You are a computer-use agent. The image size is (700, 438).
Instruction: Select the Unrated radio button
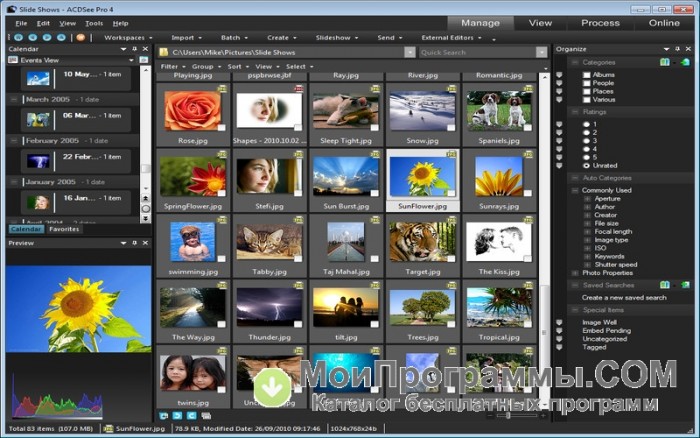tap(587, 166)
